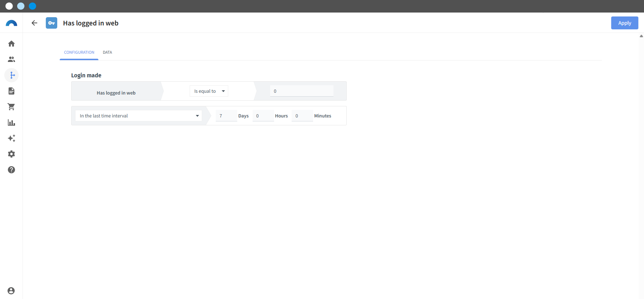Focus the login count value field

302,91
